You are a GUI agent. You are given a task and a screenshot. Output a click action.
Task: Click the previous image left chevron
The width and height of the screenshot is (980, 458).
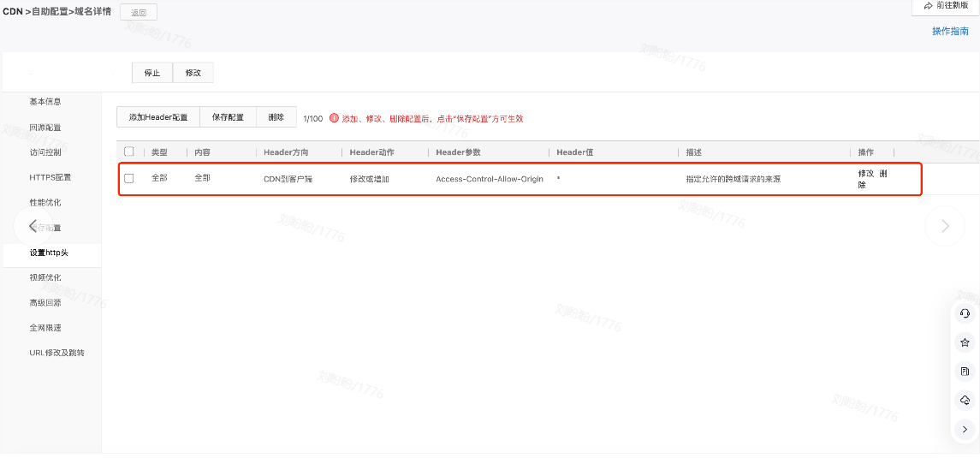click(x=33, y=226)
